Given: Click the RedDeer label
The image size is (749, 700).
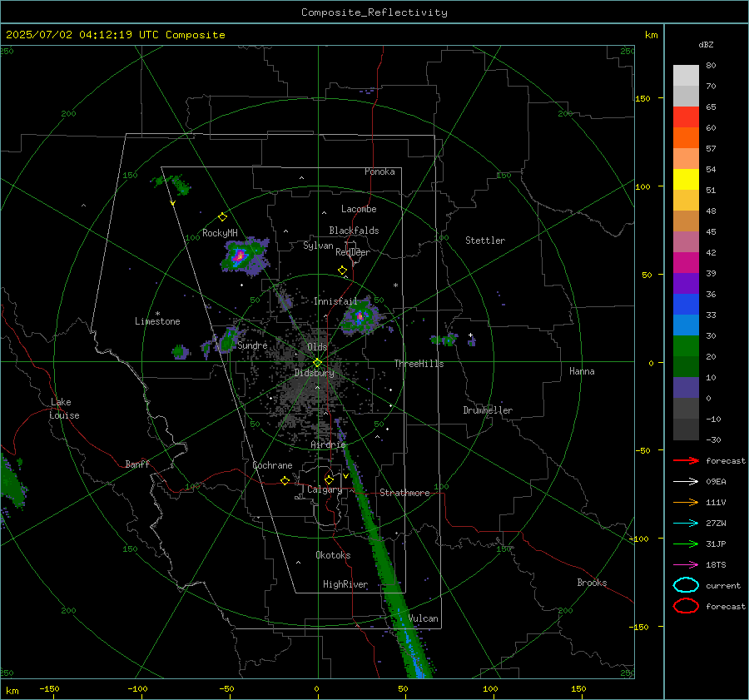Looking at the screenshot, I should click(x=353, y=252).
